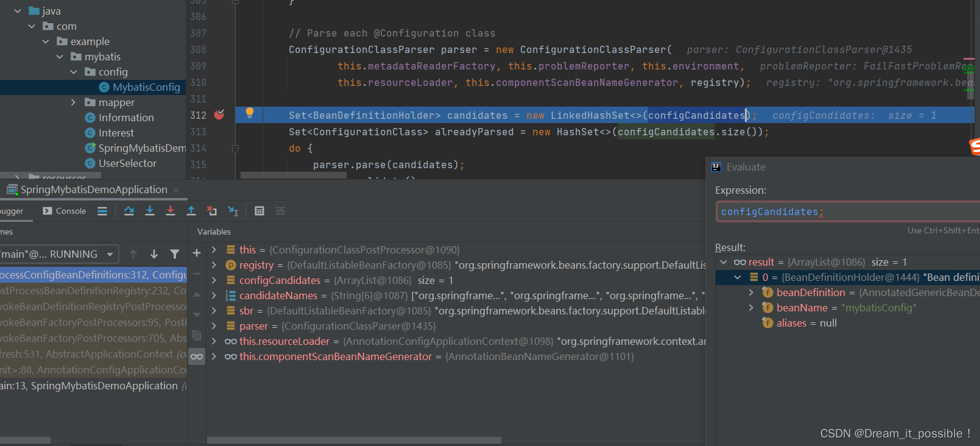
Task: Toggle the breakpoint on line 312
Action: tap(219, 115)
